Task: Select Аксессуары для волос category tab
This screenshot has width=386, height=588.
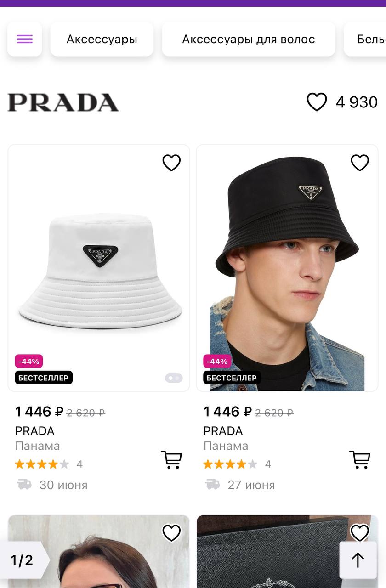Action: click(x=248, y=39)
